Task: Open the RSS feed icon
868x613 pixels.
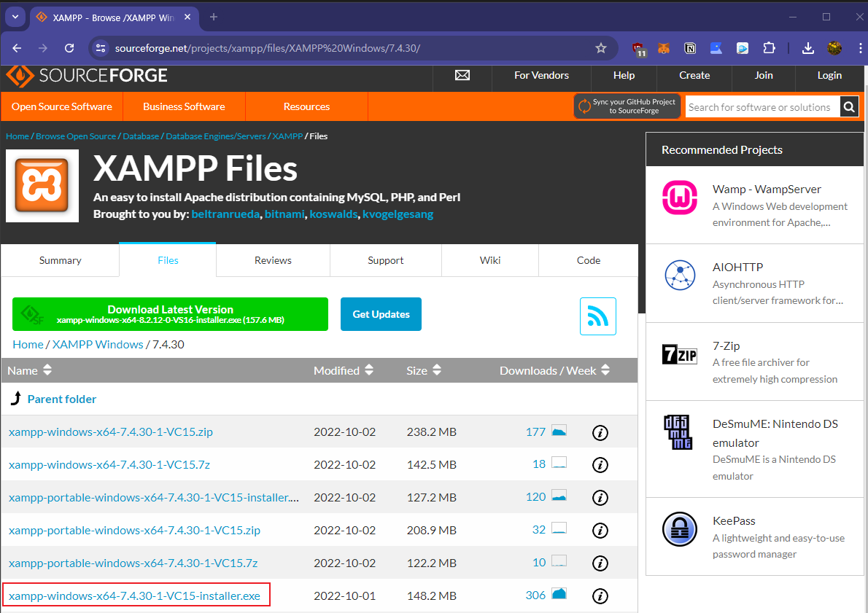Action: pyautogui.click(x=598, y=316)
